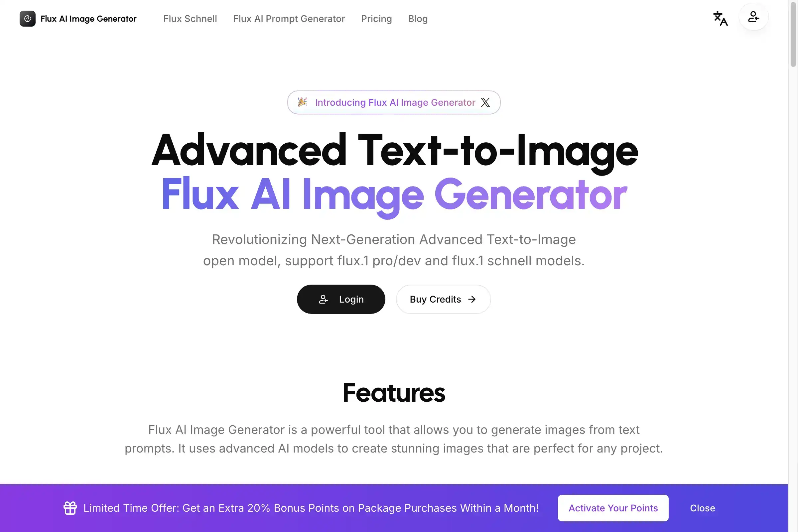Click the Buy Credits arrow button
Viewport: 798px width, 532px height.
click(x=443, y=299)
